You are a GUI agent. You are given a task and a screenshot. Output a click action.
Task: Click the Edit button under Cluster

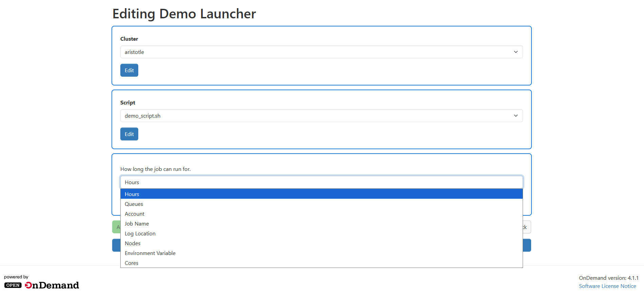pyautogui.click(x=129, y=70)
